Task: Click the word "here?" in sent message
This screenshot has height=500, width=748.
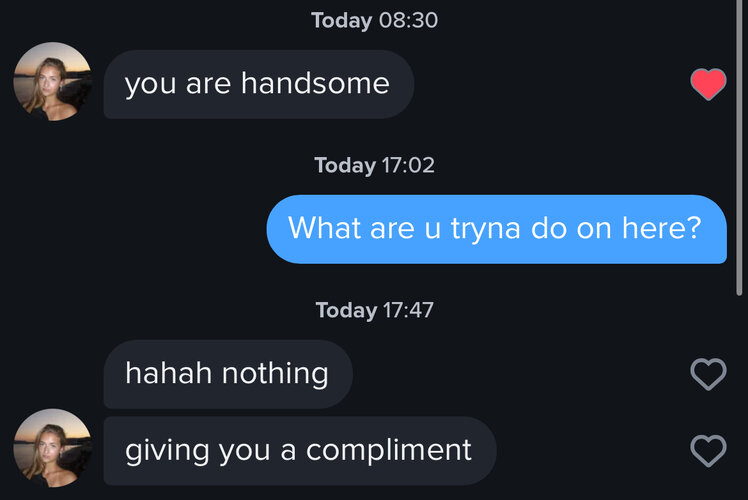Action: [x=662, y=228]
